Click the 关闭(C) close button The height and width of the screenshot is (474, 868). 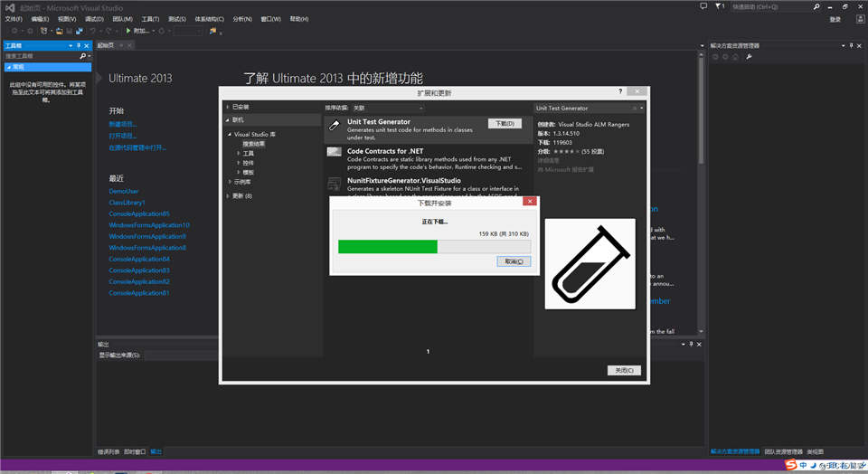pos(624,371)
